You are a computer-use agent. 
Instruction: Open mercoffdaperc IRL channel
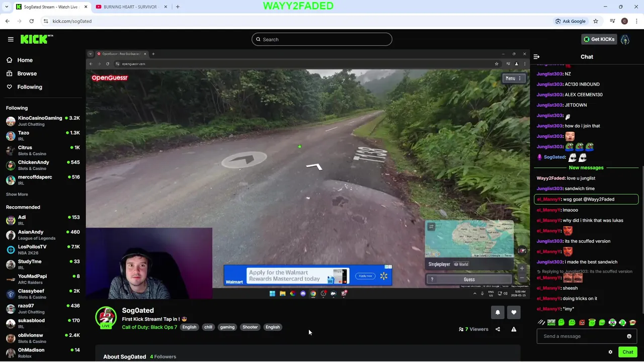click(x=43, y=179)
